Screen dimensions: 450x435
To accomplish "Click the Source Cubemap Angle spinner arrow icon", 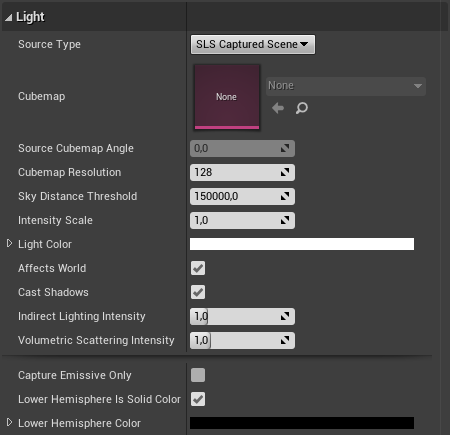I will click(285, 148).
